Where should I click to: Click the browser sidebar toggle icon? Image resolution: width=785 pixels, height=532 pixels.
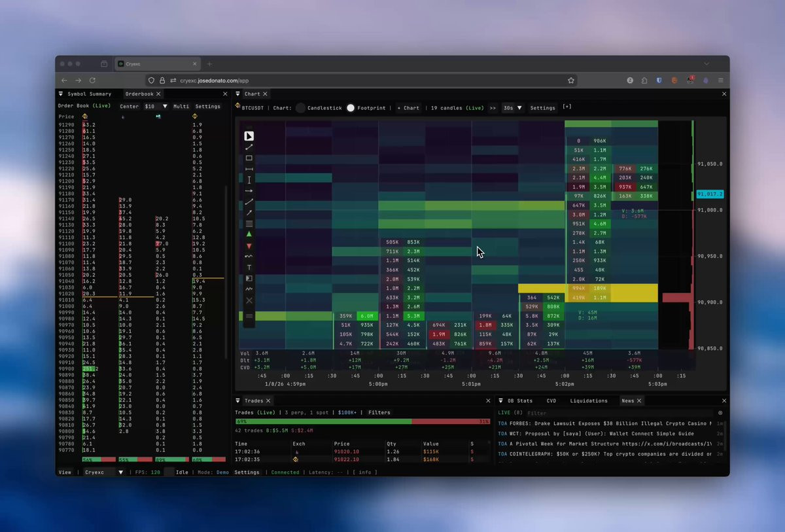[x=104, y=64]
